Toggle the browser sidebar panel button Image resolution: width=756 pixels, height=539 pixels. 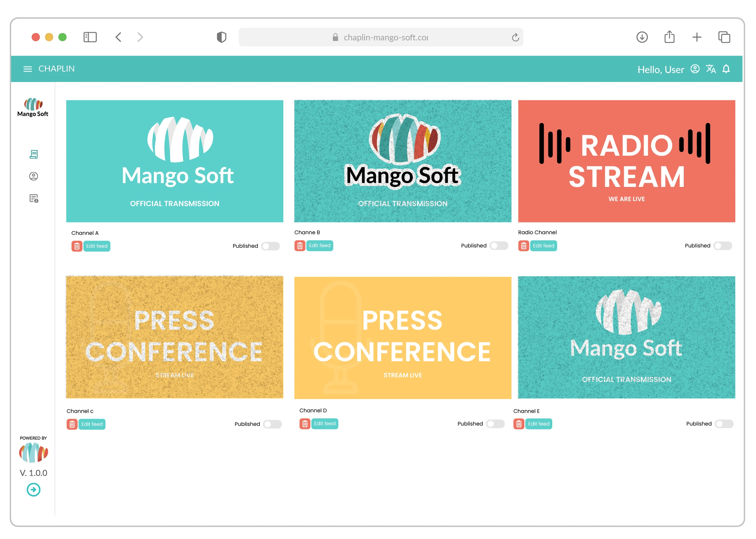point(90,37)
